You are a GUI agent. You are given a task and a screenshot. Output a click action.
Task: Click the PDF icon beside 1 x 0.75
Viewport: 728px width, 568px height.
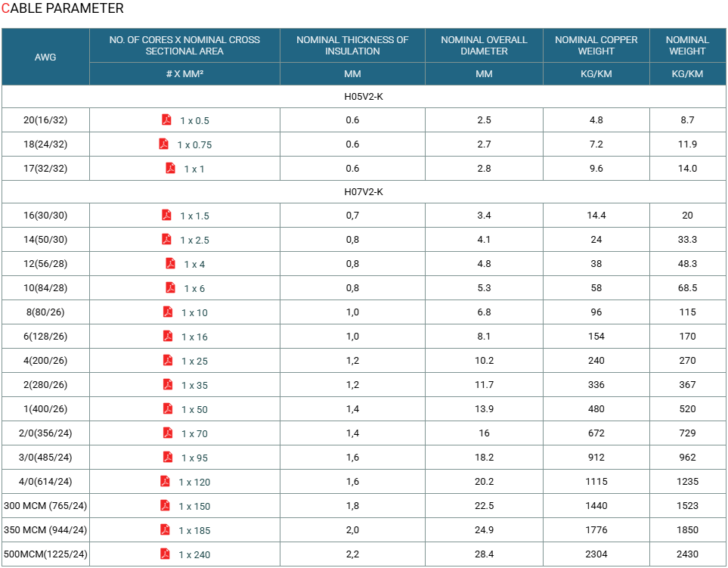[x=163, y=144]
